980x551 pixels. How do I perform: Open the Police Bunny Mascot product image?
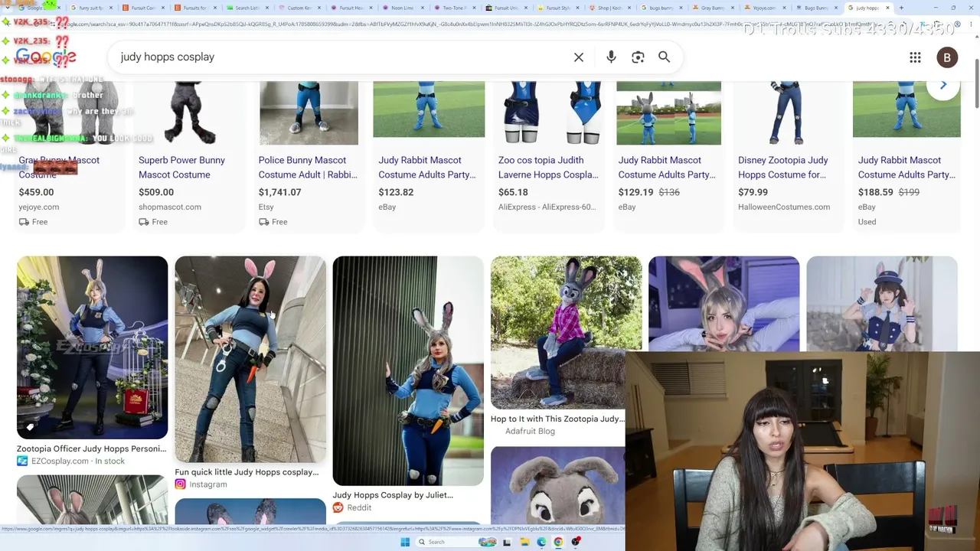(x=309, y=112)
